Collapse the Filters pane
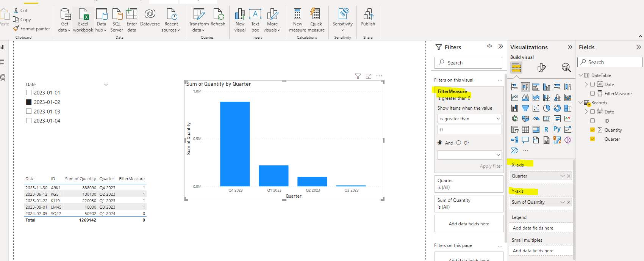This screenshot has height=261, width=644. [501, 46]
